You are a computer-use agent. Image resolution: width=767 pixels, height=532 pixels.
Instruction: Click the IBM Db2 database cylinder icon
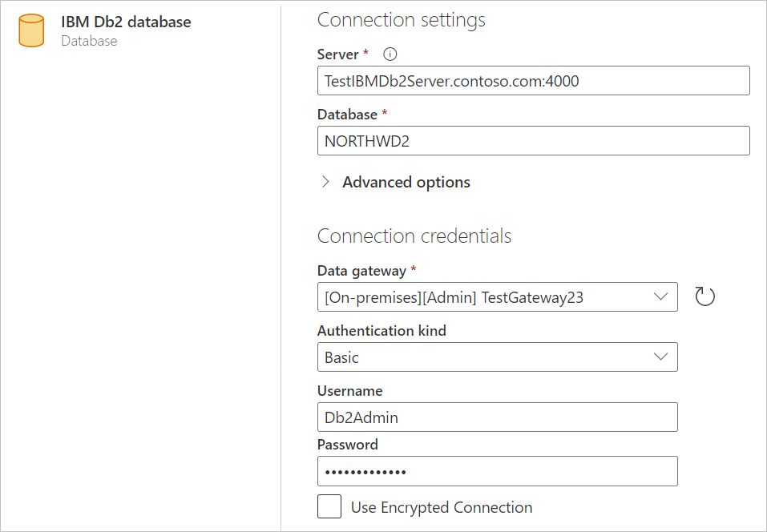30,30
